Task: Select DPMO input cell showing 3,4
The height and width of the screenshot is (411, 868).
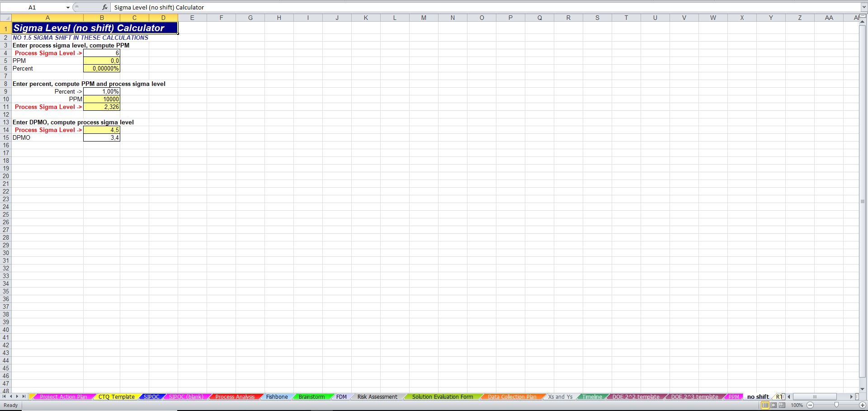Action: 102,137
